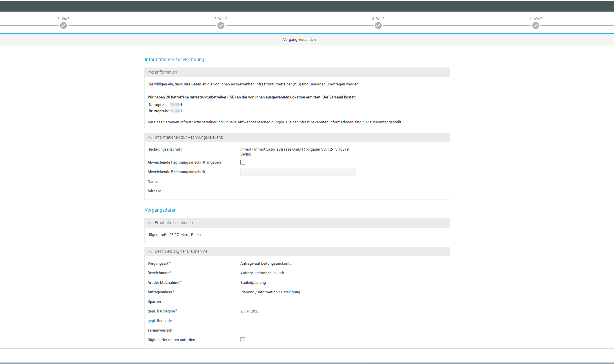
Task: Click the Informationen zur Rechnung heading
Action: tap(174, 59)
